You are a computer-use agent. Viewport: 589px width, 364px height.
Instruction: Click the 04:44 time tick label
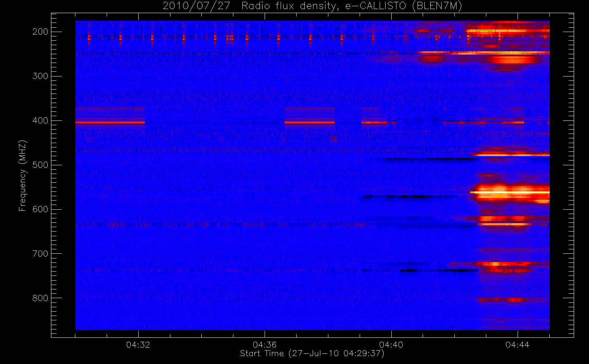(x=518, y=345)
